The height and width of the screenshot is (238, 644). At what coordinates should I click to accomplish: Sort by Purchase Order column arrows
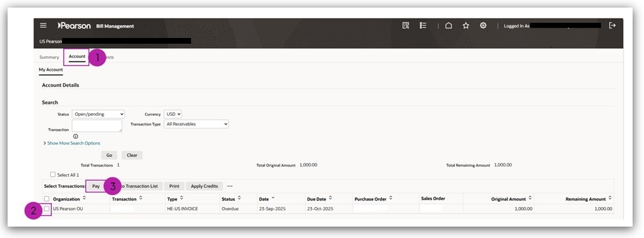coord(390,199)
